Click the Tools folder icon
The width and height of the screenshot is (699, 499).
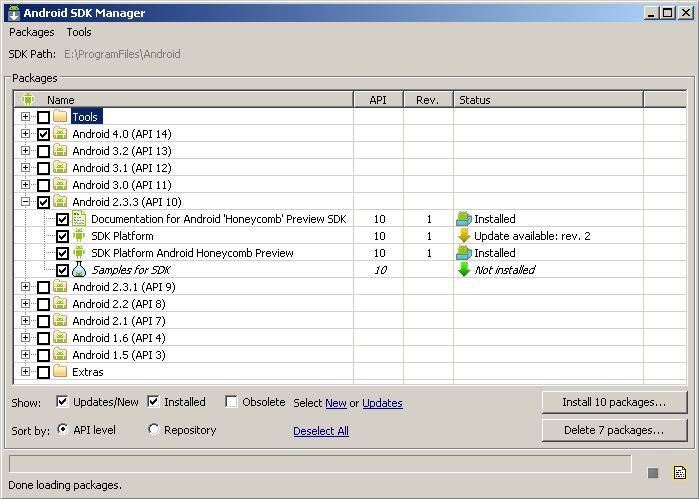pos(60,116)
